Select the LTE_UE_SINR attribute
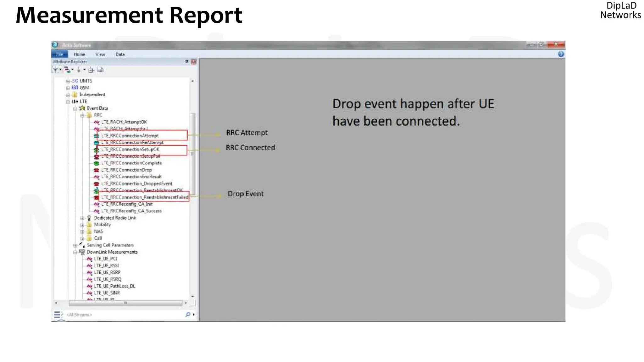Screen dimensions: 644x362 107,293
